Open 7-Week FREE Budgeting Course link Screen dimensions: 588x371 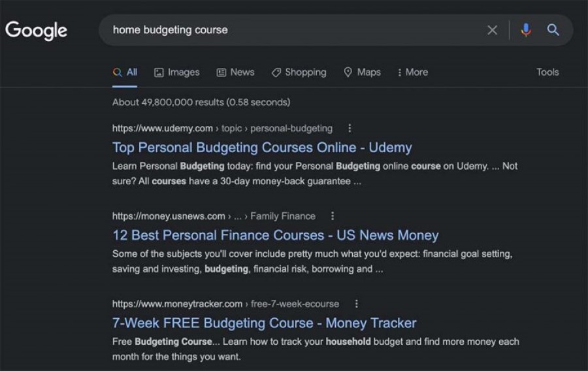[x=265, y=323]
